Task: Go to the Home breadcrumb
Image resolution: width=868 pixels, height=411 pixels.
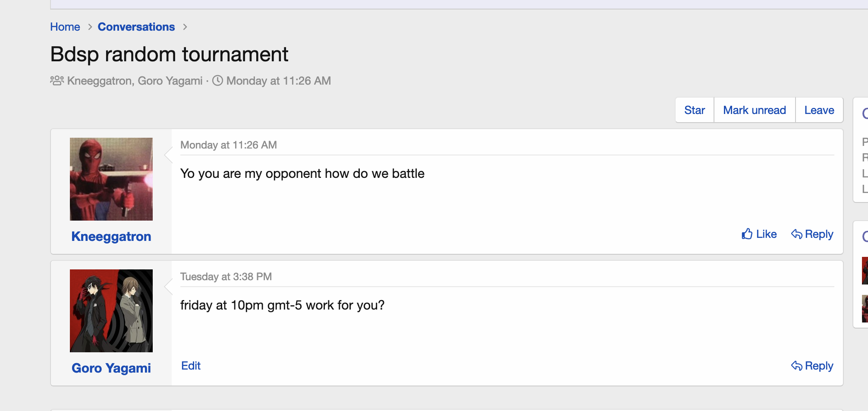Action: [x=65, y=27]
